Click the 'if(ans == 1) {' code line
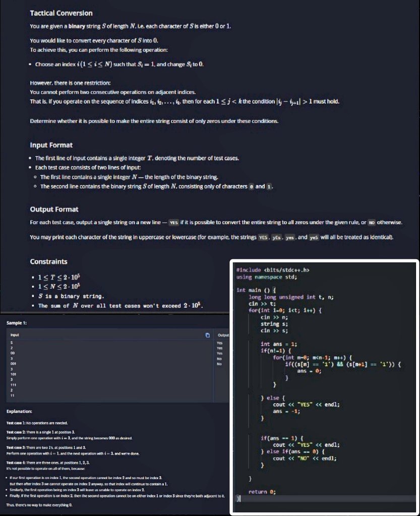The width and height of the screenshot is (420, 516). (x=282, y=438)
